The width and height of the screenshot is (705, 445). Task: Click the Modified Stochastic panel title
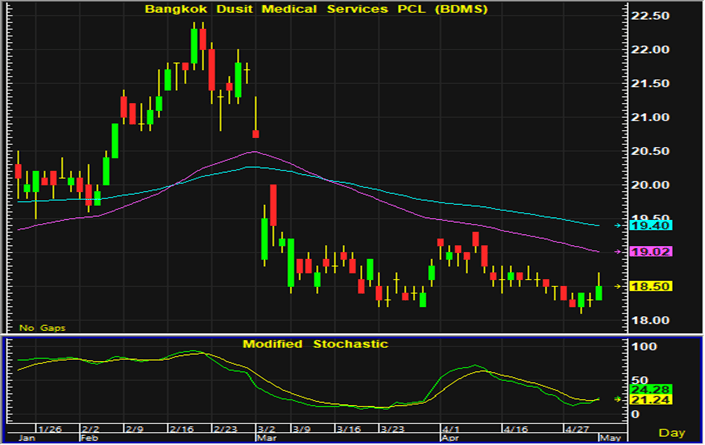coord(315,344)
